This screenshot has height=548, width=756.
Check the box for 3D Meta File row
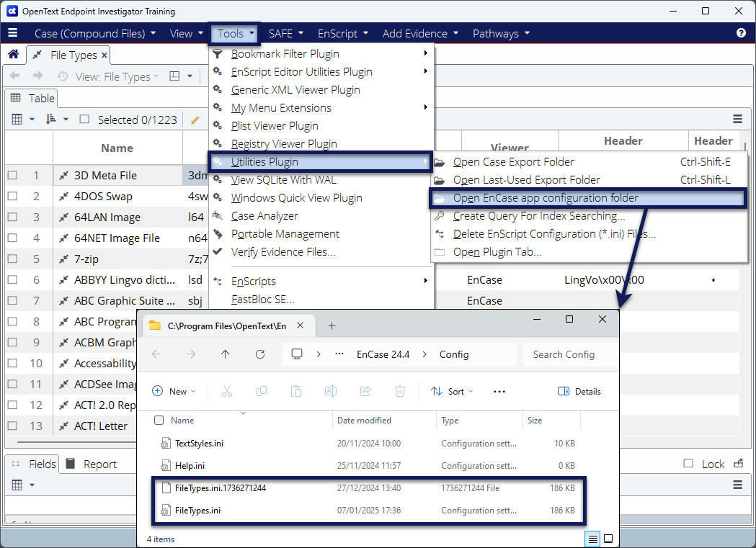click(x=12, y=175)
